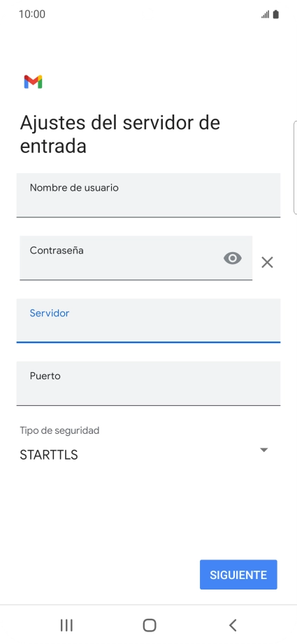Show password with the eye icon
This screenshot has width=297, height=644.
tap(233, 258)
